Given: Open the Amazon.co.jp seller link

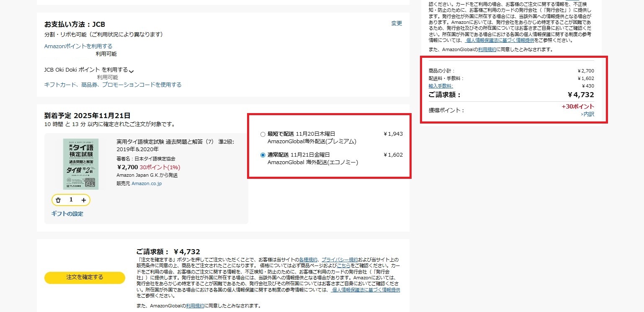Looking at the screenshot, I should (x=147, y=183).
